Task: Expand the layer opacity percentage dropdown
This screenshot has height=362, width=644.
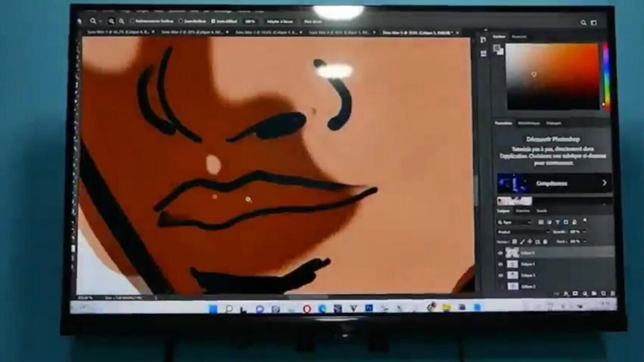Action: [x=584, y=232]
